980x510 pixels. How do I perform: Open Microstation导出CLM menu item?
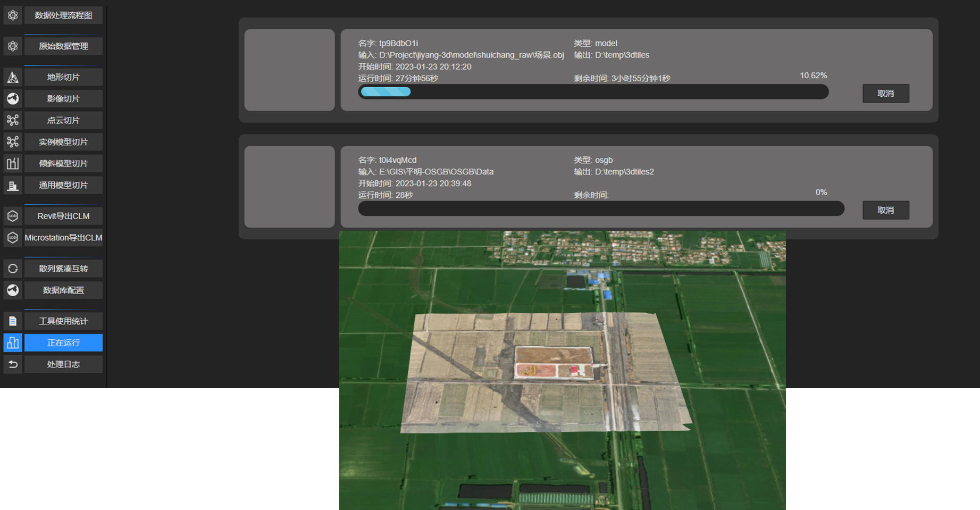tap(63, 238)
